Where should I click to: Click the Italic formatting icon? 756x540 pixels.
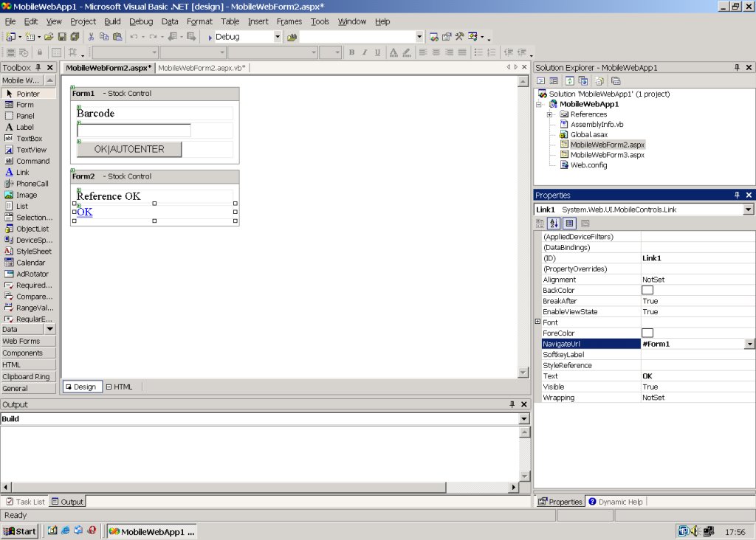click(365, 52)
